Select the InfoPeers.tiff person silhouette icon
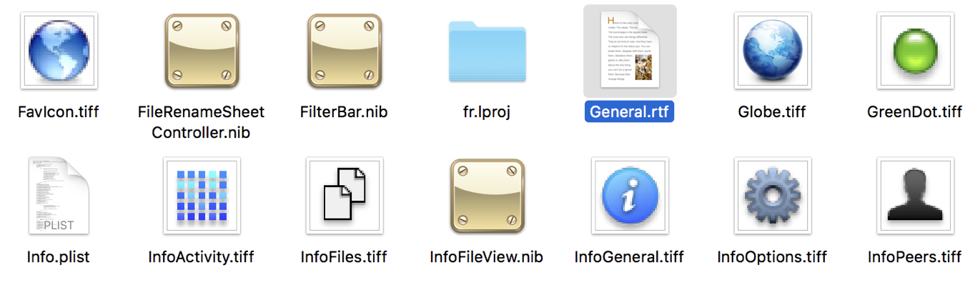The width and height of the screenshot is (980, 285). pyautogui.click(x=916, y=196)
